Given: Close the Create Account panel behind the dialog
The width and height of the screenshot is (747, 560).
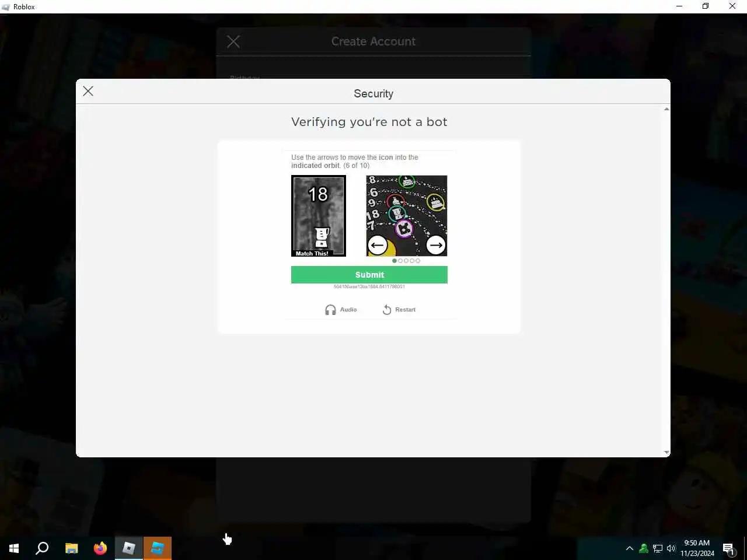Looking at the screenshot, I should [x=233, y=41].
